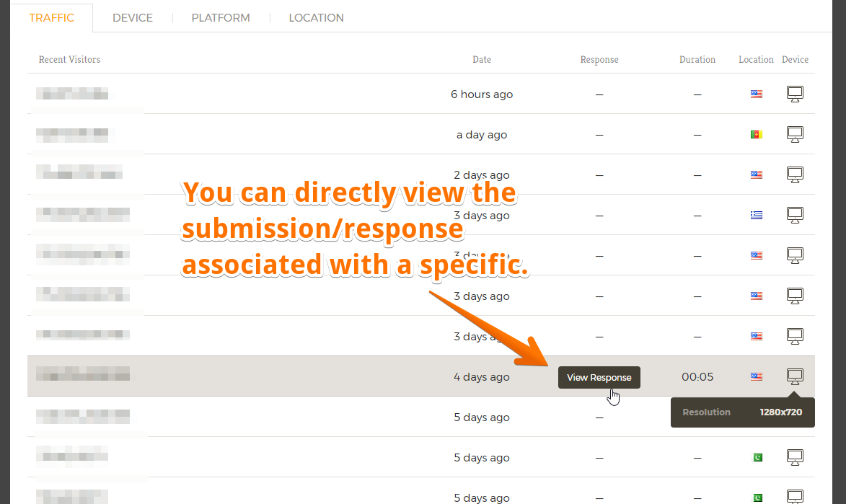Click desktop device icon in 'a day ago' row
The image size is (846, 504).
(795, 134)
